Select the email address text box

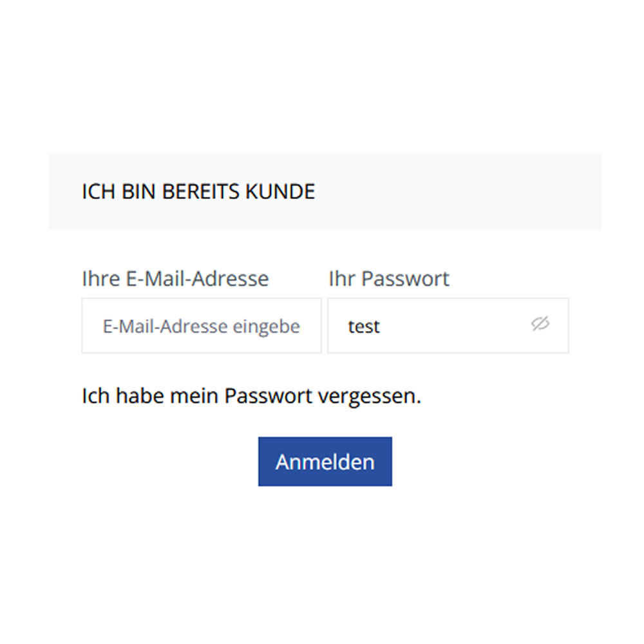click(201, 326)
